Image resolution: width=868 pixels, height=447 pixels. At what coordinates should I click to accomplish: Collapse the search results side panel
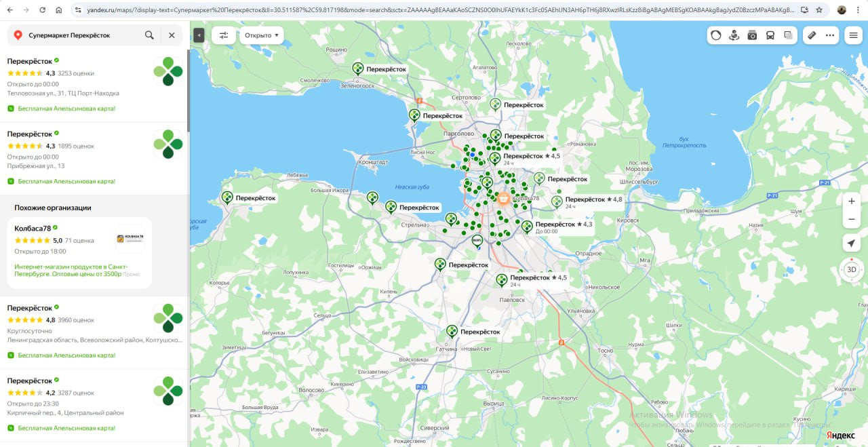point(199,35)
